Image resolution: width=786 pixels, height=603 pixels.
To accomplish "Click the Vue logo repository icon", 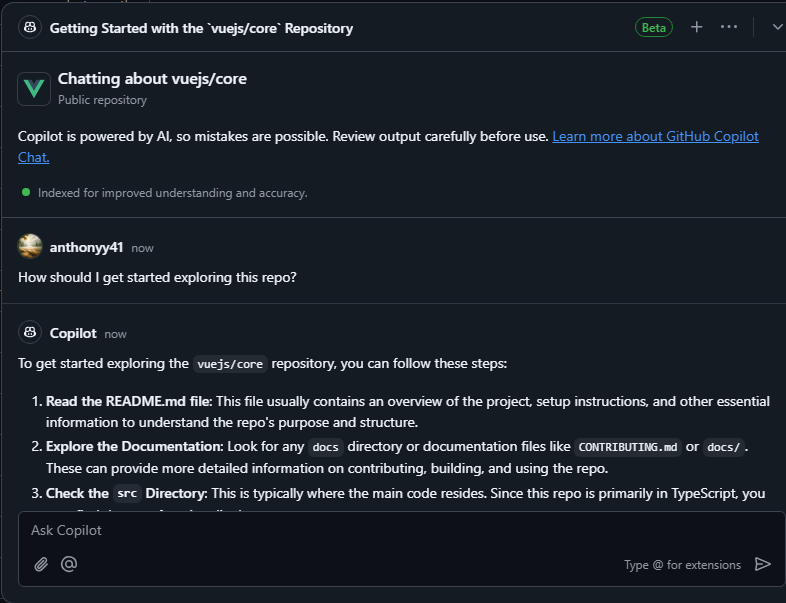I will tap(34, 88).
